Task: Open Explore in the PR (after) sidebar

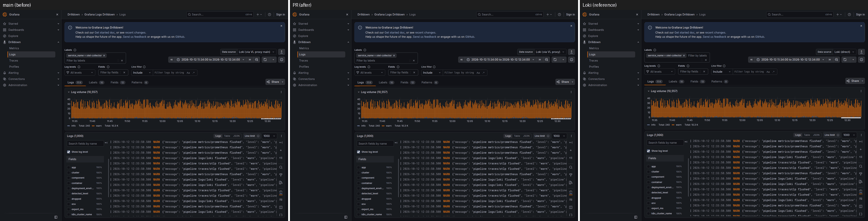Action: pos(303,36)
